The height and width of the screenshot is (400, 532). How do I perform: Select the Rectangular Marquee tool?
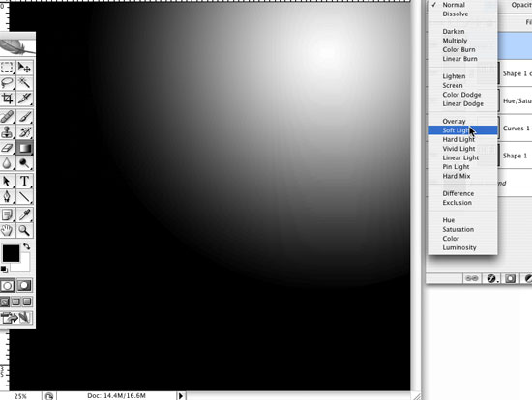pos(7,68)
